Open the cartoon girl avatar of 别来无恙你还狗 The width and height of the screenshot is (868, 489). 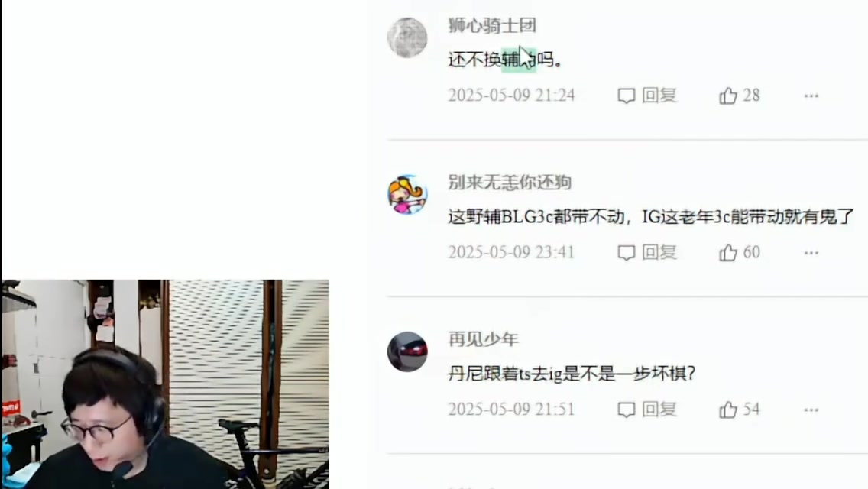pos(406,194)
